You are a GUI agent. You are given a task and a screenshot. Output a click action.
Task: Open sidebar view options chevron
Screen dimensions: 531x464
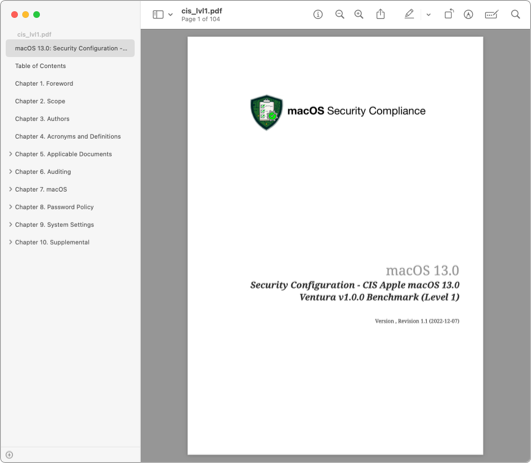click(170, 15)
